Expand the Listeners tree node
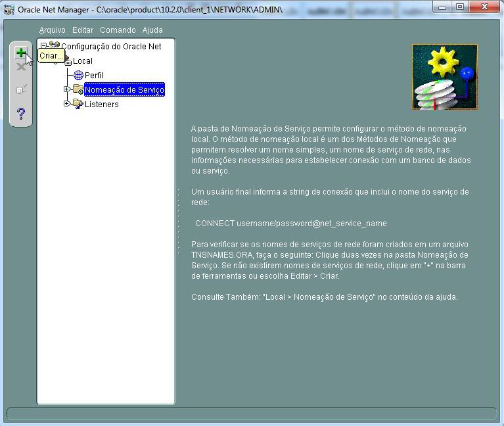This screenshot has height=426, width=504. 67,103
